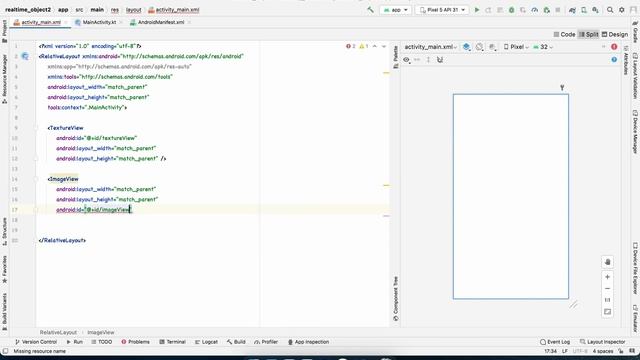
Task: Switch the editor to Code view
Action: click(x=564, y=34)
